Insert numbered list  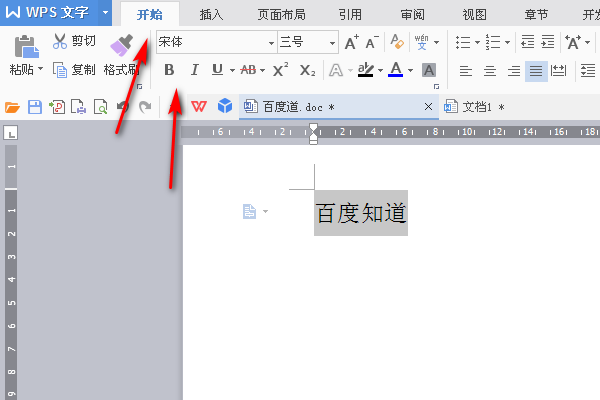493,42
